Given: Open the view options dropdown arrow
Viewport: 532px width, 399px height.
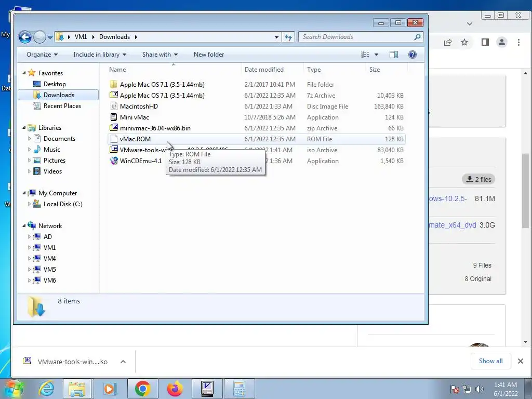Looking at the screenshot, I should (376, 55).
